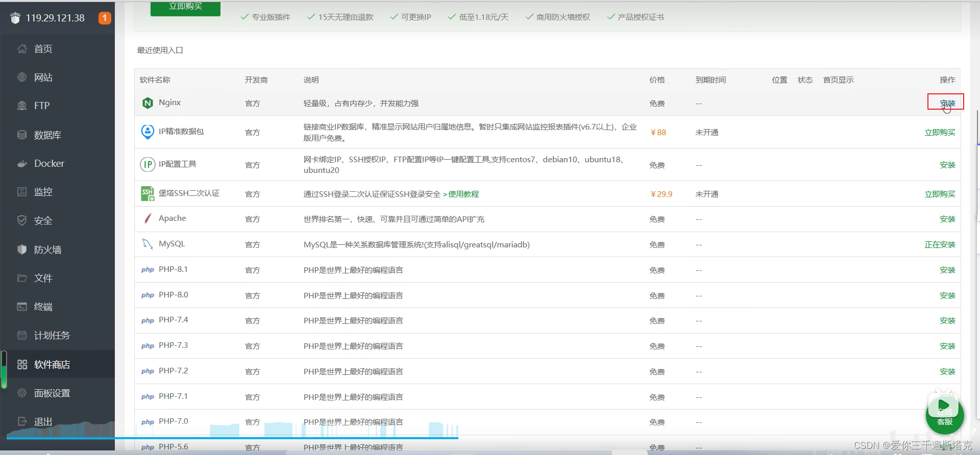The width and height of the screenshot is (980, 455).
Task: Click the ¥88 price text
Action: coord(658,132)
